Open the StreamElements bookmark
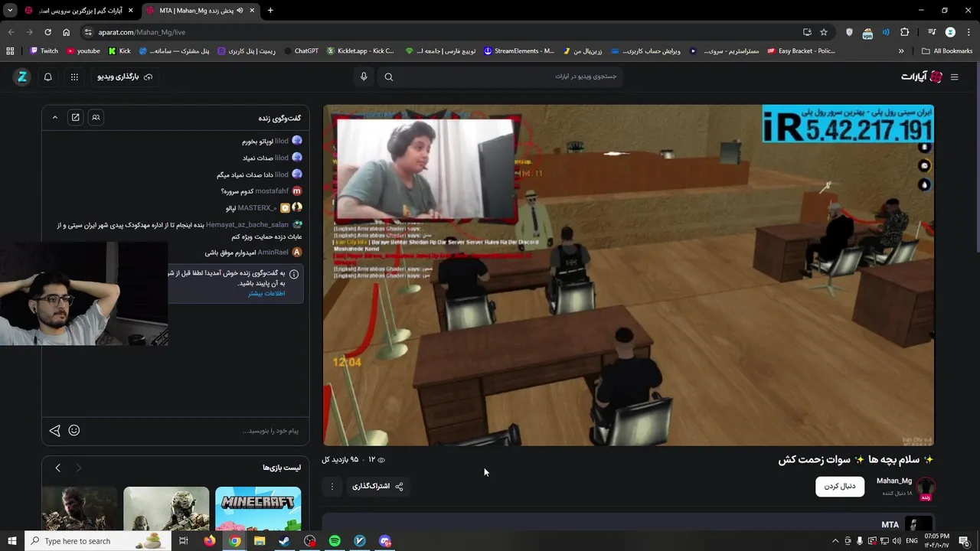980x551 pixels. [519, 51]
